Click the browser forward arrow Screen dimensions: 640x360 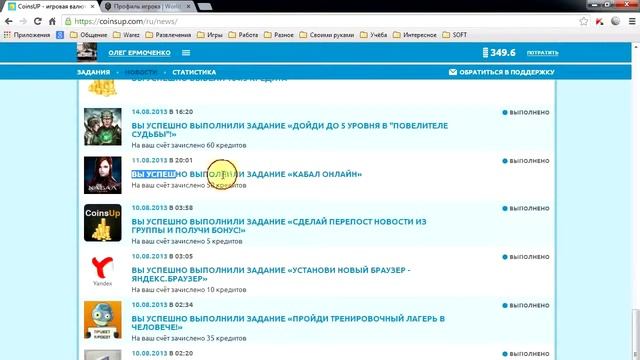coord(23,21)
